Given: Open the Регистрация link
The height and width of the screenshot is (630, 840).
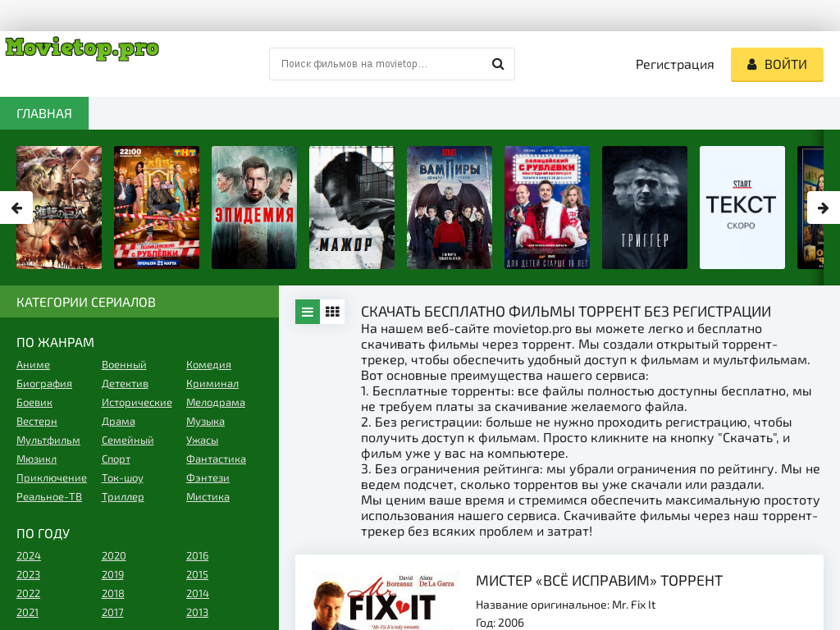Looking at the screenshot, I should click(674, 64).
